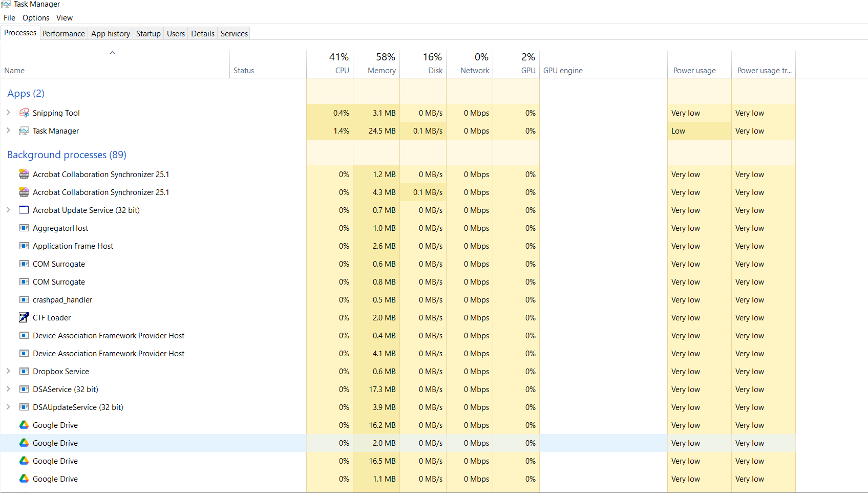Sort by the Disk column header
Screen dimensions: 868x498
pyautogui.click(x=423, y=64)
